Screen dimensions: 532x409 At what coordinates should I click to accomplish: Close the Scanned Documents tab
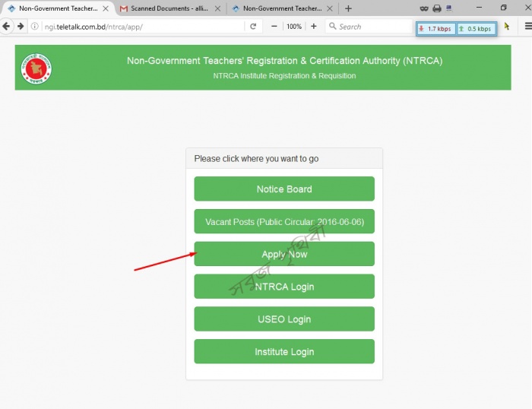tap(217, 8)
